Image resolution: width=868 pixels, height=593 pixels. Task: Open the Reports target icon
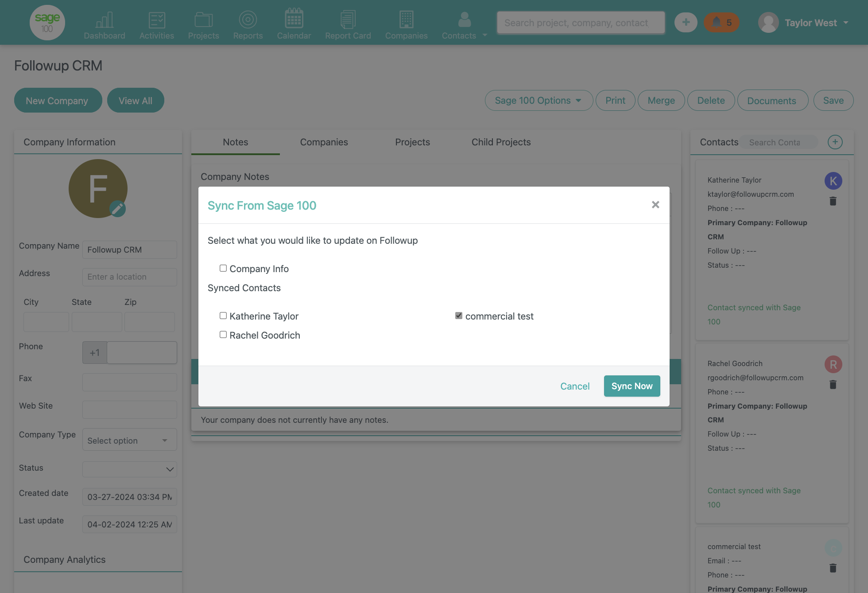coord(248,20)
